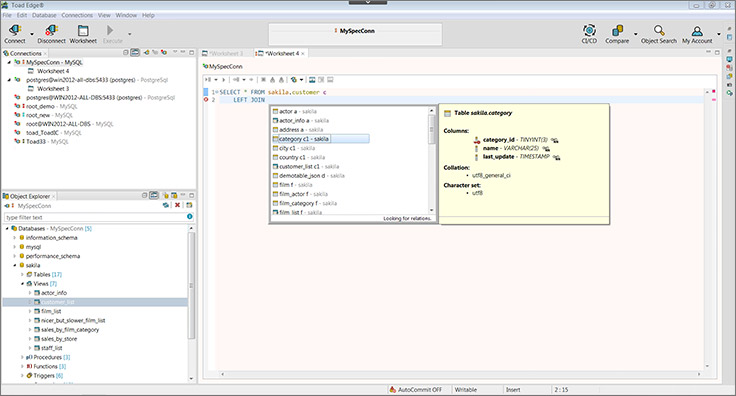Viewport: 736px width, 396px height.
Task: Click the Object Explorer filter text field
Action: tap(95, 217)
